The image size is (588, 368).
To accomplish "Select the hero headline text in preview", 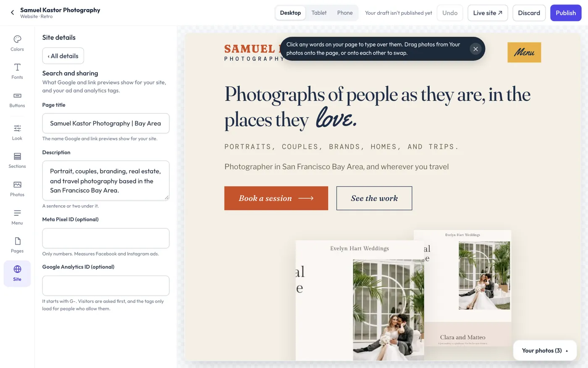I will tap(377, 106).
